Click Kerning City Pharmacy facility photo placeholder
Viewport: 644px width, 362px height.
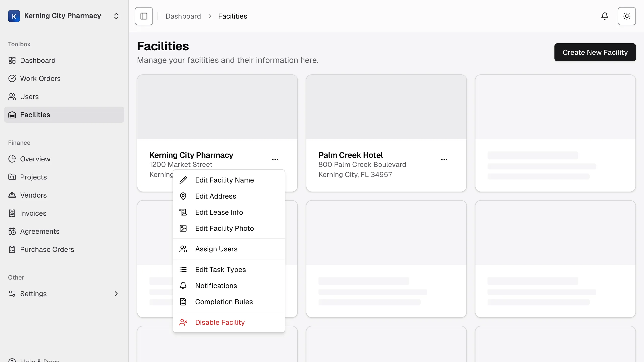217,107
